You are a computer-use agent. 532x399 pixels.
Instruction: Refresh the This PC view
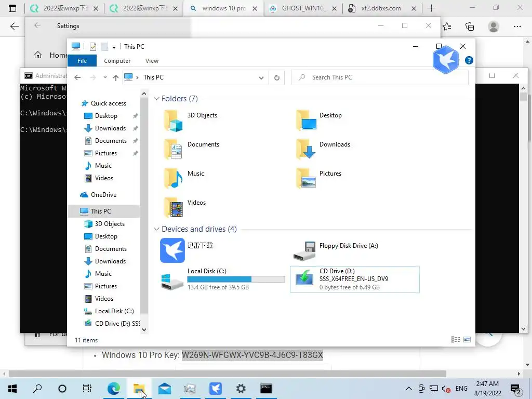[277, 77]
